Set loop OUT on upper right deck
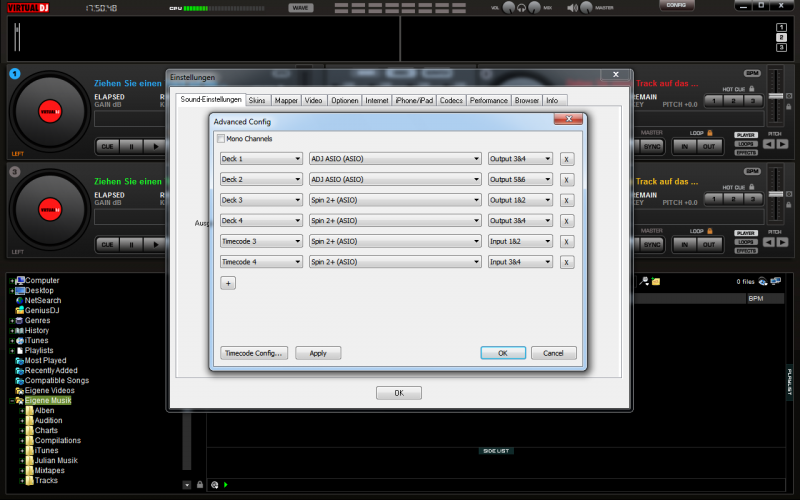Viewport: 800px width, 500px height. point(709,146)
